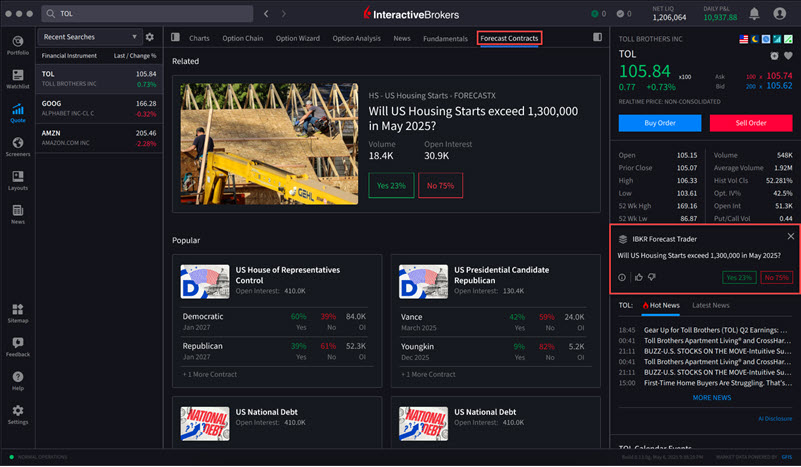
Task: Toggle thumbs down on Forecast Trader card
Action: 652,277
